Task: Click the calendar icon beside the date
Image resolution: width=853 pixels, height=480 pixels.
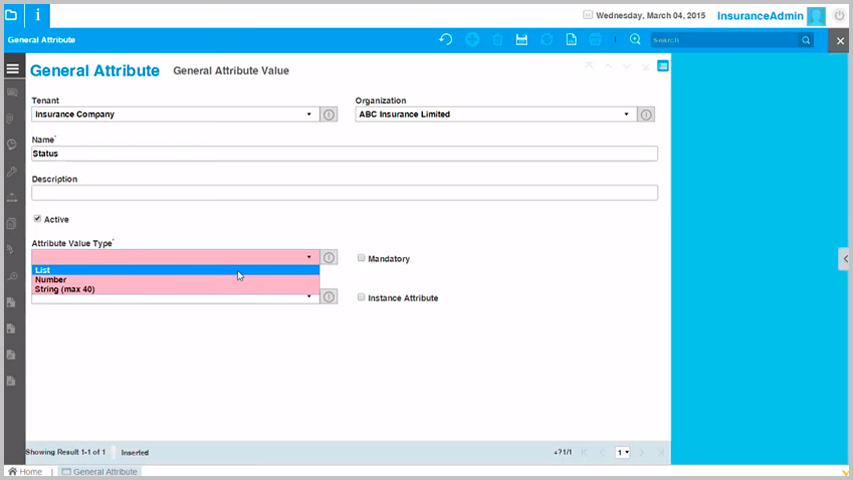Action: coord(588,15)
